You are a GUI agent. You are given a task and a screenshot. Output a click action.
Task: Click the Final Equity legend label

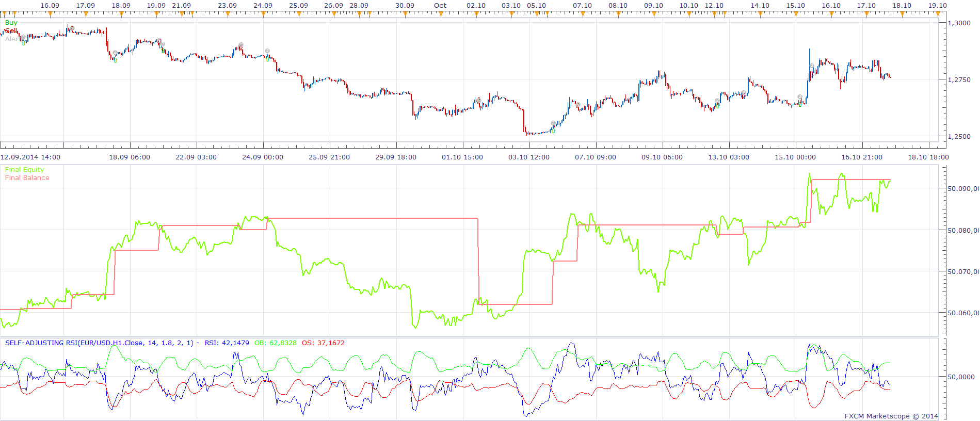point(25,169)
